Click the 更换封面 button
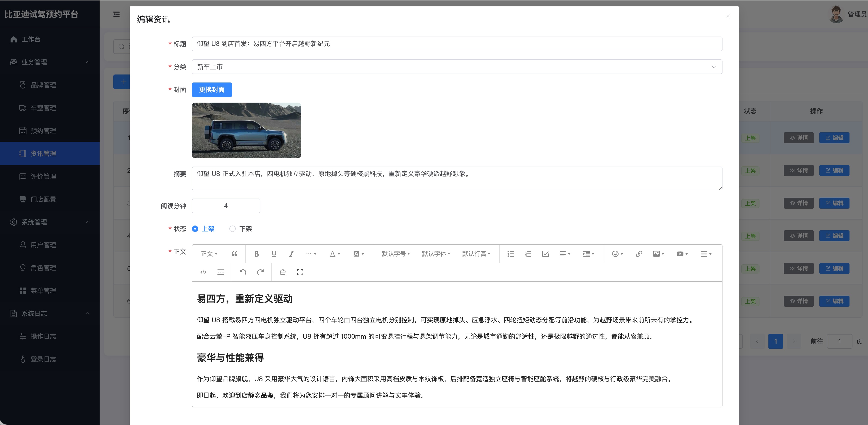This screenshot has height=425, width=868. pyautogui.click(x=212, y=90)
